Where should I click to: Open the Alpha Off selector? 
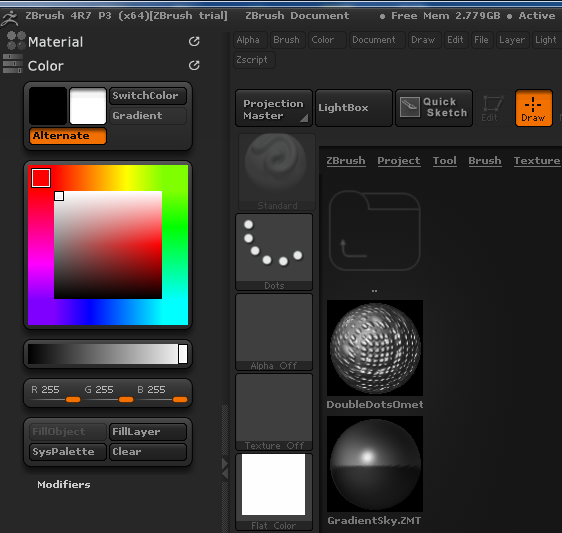274,332
